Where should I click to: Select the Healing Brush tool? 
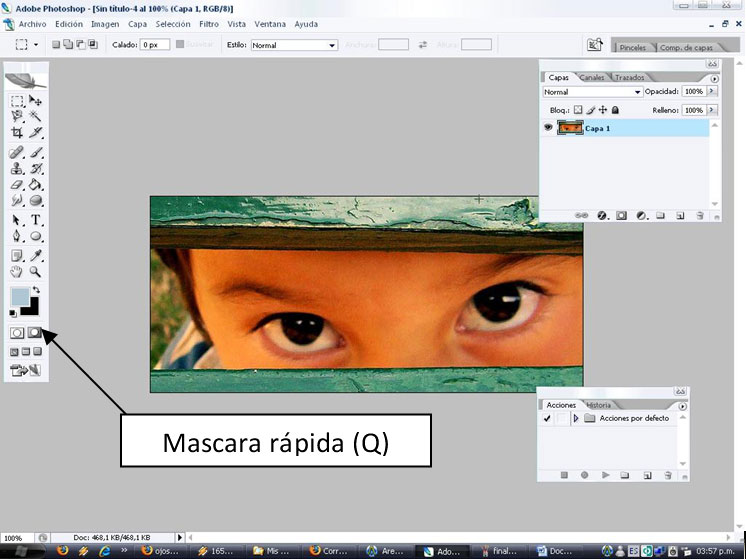pyautogui.click(x=17, y=152)
